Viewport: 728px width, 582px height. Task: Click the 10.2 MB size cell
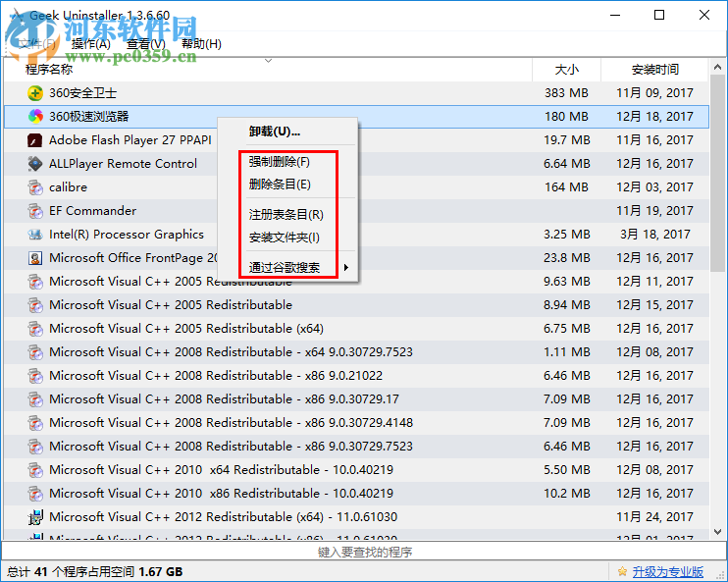click(x=566, y=494)
